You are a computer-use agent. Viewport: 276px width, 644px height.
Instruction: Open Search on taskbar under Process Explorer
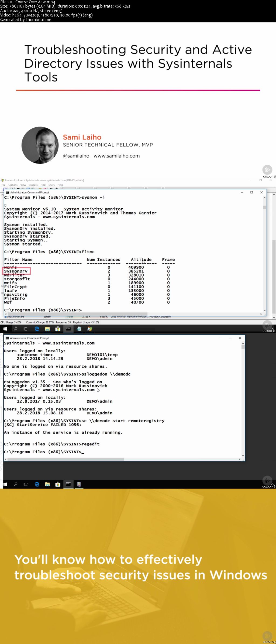coord(16,329)
